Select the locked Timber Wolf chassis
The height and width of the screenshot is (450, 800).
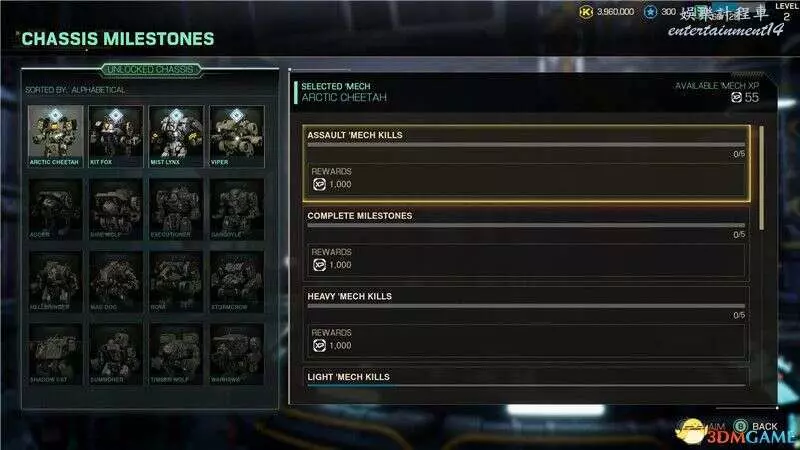coord(176,354)
